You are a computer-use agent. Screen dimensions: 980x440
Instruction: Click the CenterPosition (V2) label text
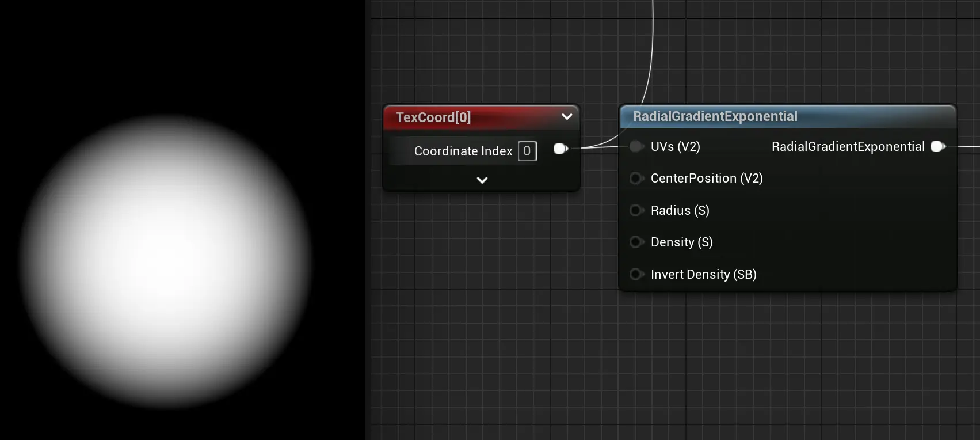[x=707, y=179]
